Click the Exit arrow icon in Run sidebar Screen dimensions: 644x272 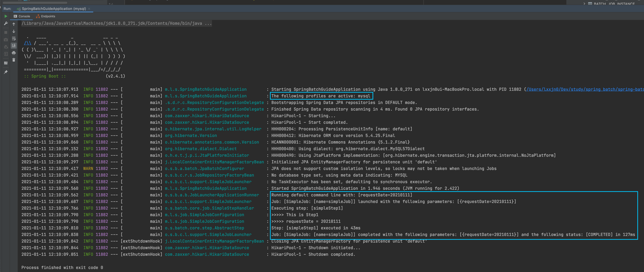6,54
